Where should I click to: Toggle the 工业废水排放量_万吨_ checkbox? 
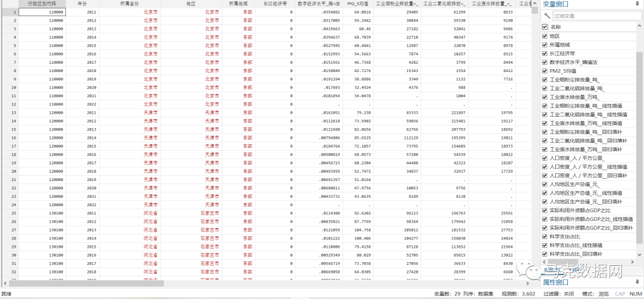click(545, 97)
